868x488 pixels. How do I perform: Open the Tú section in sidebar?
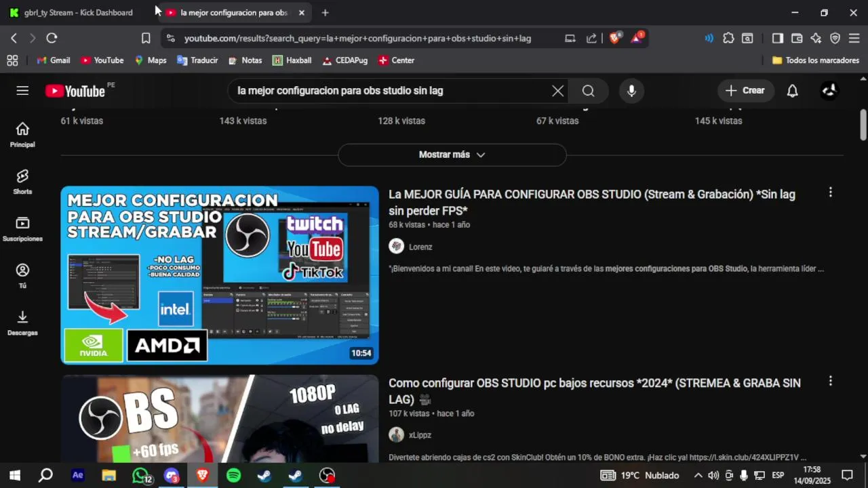[22, 276]
